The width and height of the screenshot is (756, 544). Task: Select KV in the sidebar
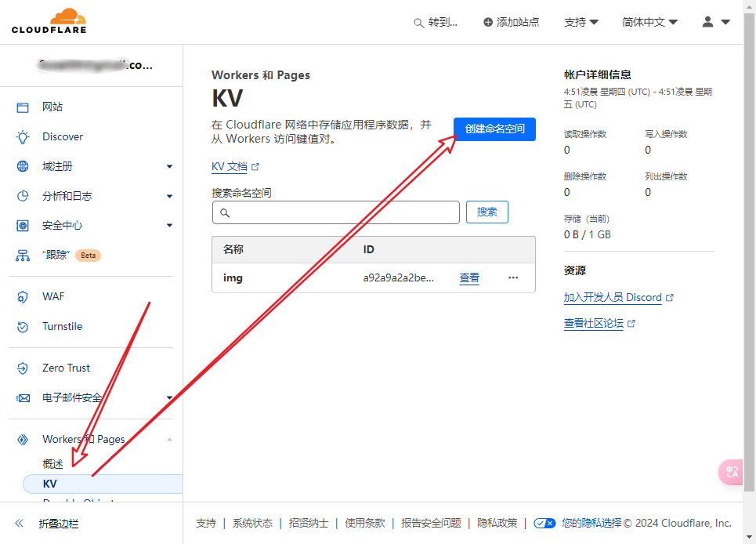(x=50, y=484)
